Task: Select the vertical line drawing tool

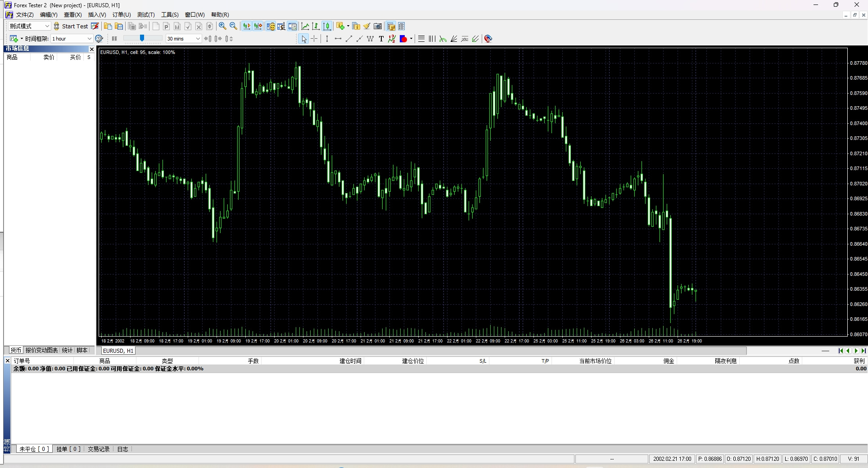Action: (327, 39)
